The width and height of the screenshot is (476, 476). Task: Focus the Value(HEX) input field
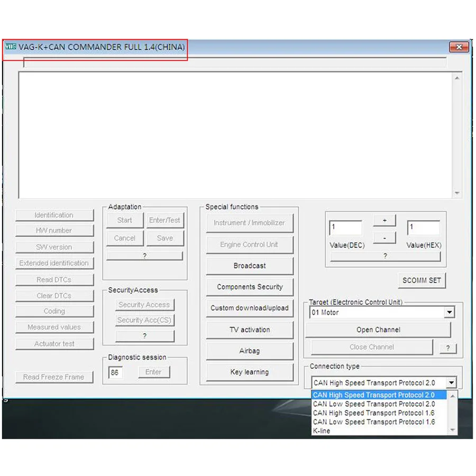(424, 227)
